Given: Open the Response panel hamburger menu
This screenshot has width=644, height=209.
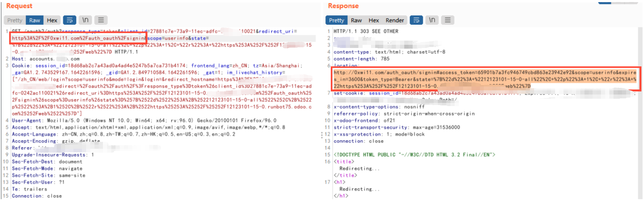Looking at the screenshot, I should (x=448, y=20).
